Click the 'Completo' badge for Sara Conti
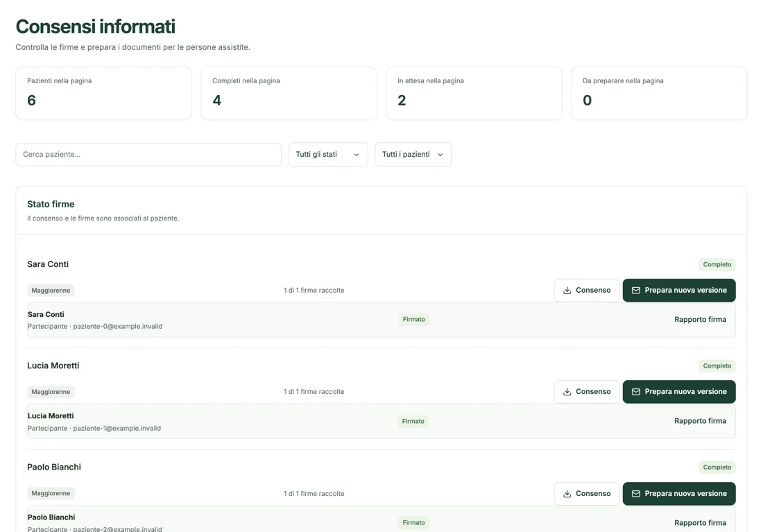 [717, 264]
